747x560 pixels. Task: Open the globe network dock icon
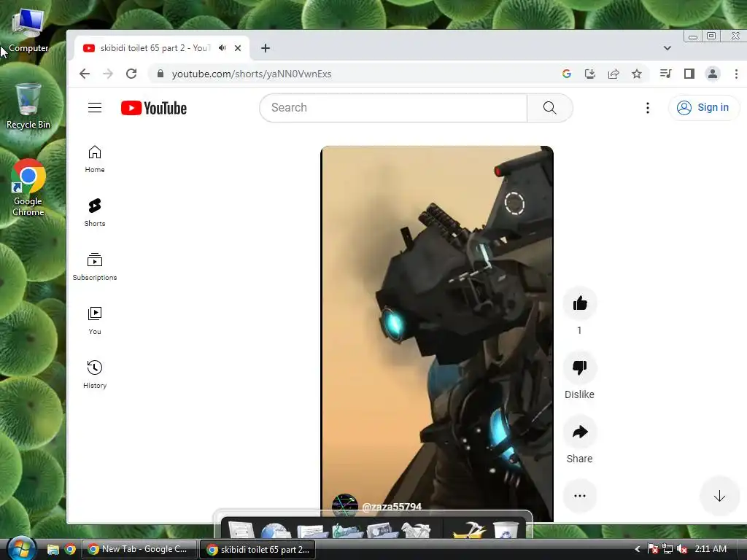tap(276, 530)
